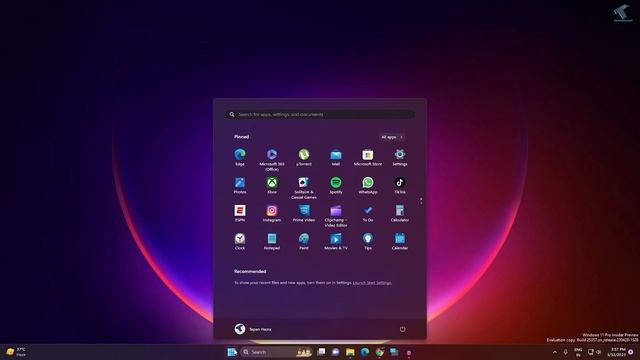The height and width of the screenshot is (360, 640).
Task: Click the All apps button
Action: (392, 137)
